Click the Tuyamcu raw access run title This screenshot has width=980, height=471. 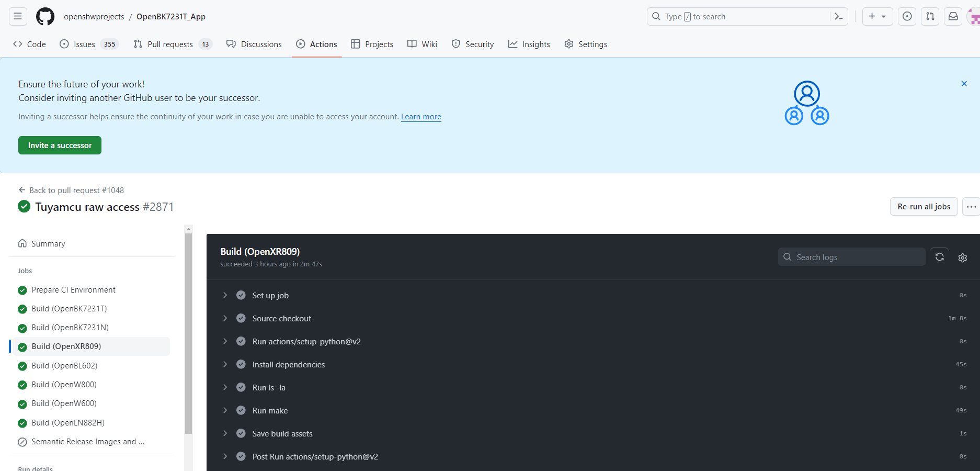coord(87,207)
